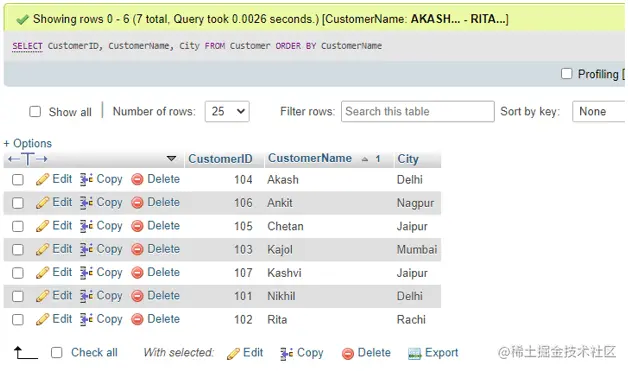The width and height of the screenshot is (628, 371).
Task: Toggle sorting on CustomerName column header
Action: [x=310, y=158]
